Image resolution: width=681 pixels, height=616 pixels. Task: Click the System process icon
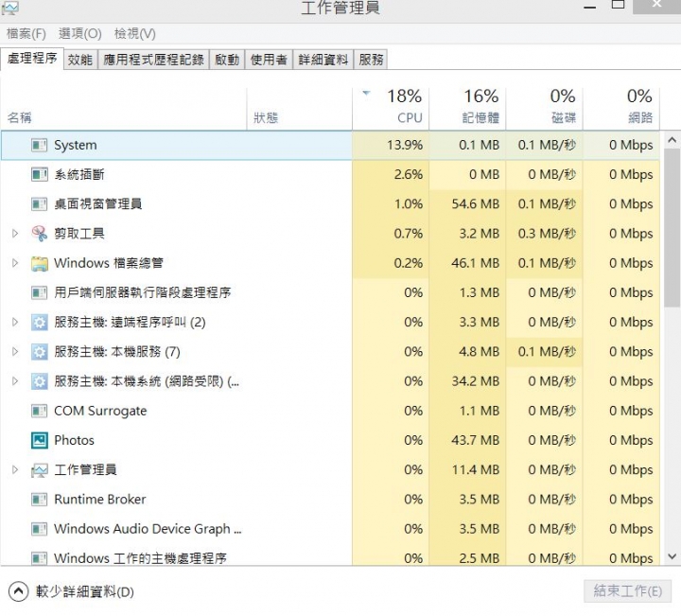(39, 145)
